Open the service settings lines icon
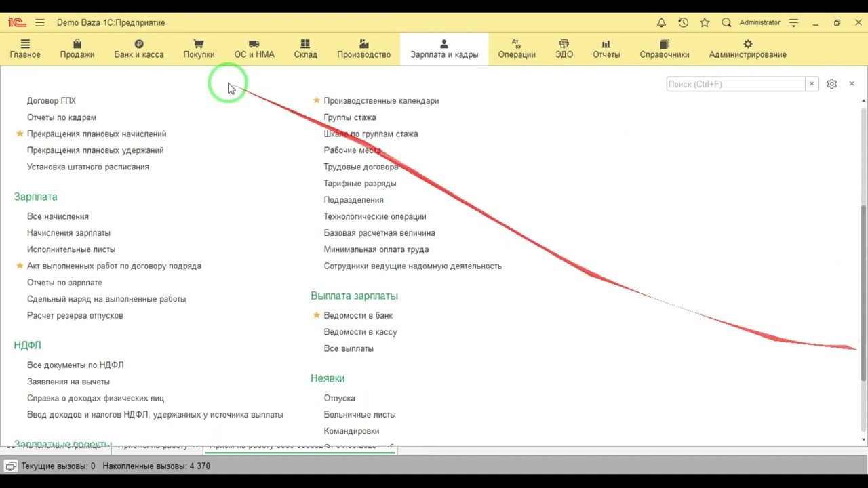Viewport: 868px width, 488px height. pos(794,22)
